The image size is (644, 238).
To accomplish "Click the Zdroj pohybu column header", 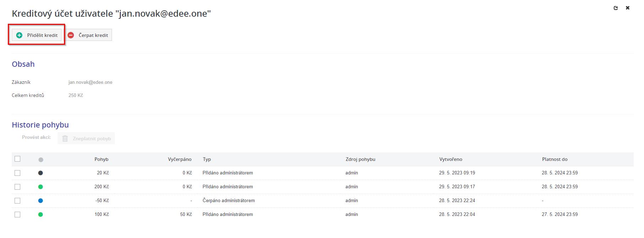I will pos(360,159).
